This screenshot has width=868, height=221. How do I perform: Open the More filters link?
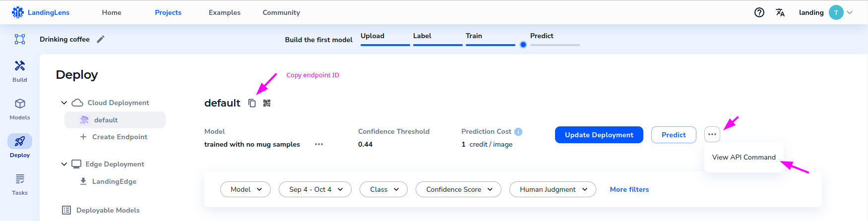[x=629, y=189]
